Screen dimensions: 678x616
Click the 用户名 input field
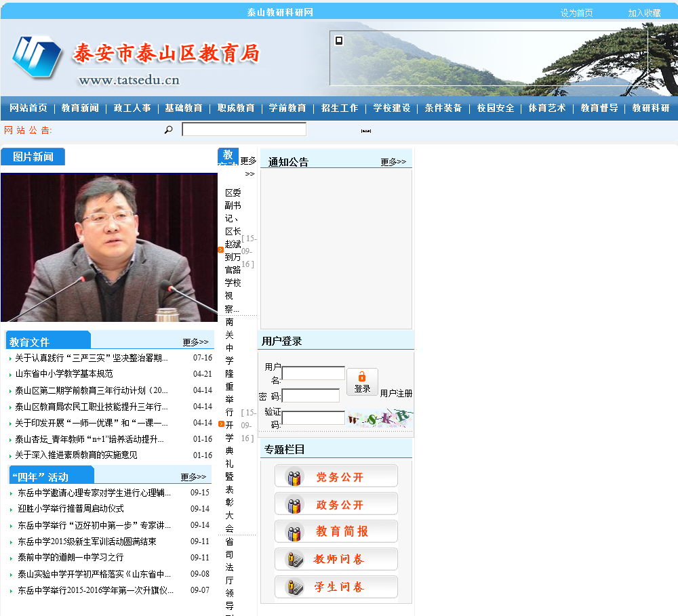click(x=313, y=373)
